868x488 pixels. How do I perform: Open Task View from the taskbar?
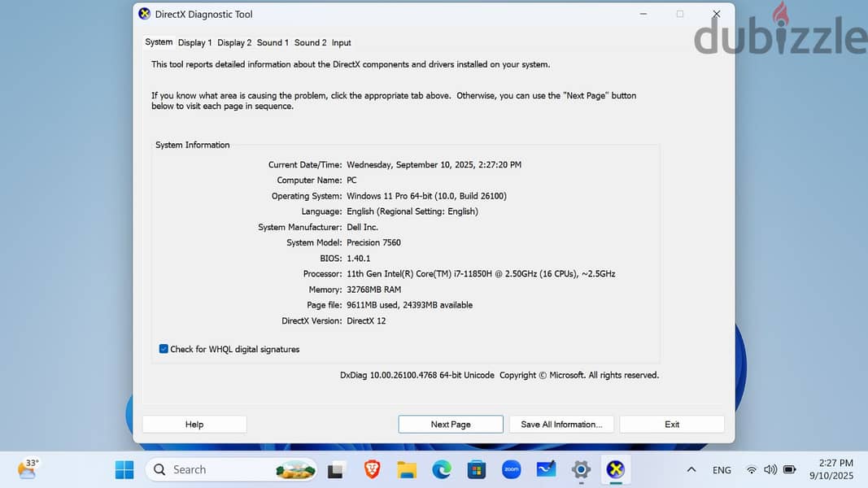point(336,470)
